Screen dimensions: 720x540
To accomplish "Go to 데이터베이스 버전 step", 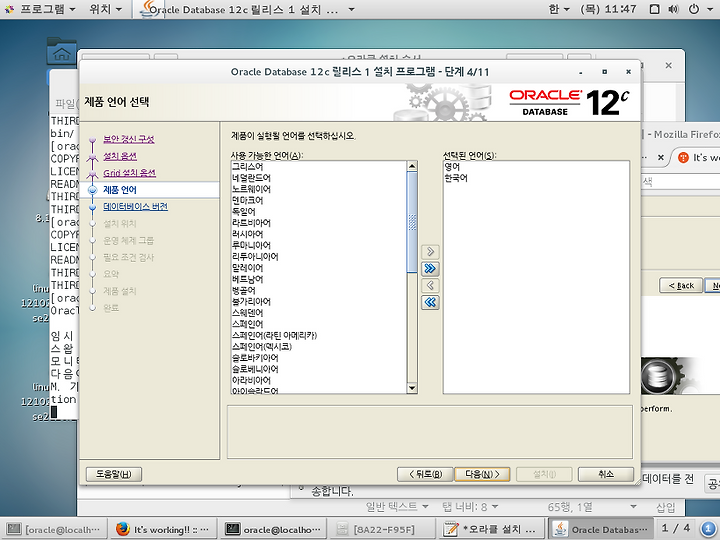I will [135, 207].
